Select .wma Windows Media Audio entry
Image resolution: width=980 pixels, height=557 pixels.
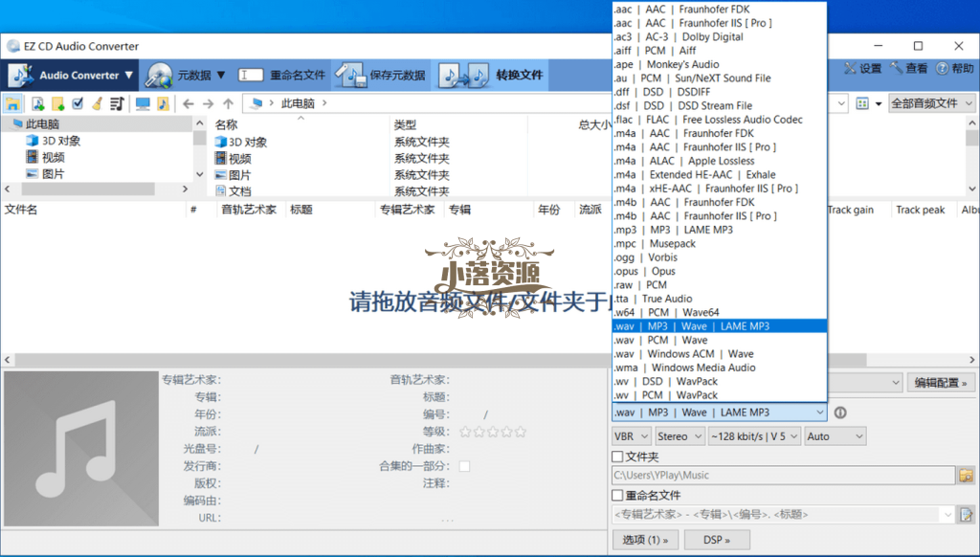coord(720,368)
